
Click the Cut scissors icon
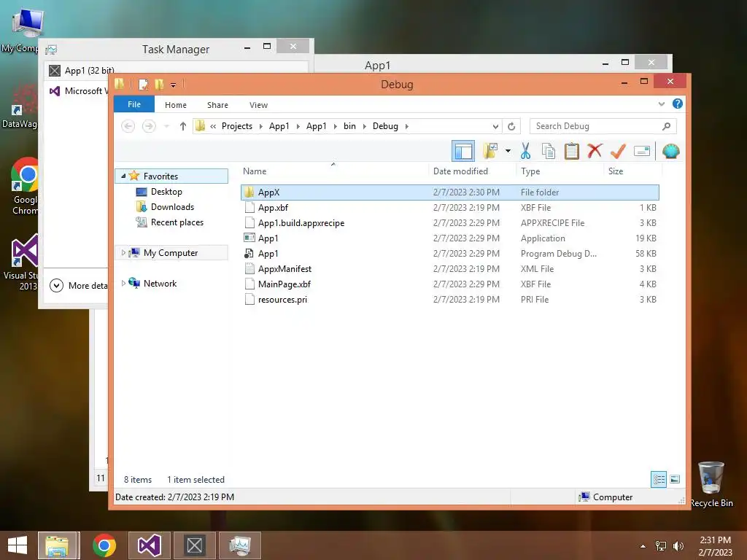pos(525,151)
